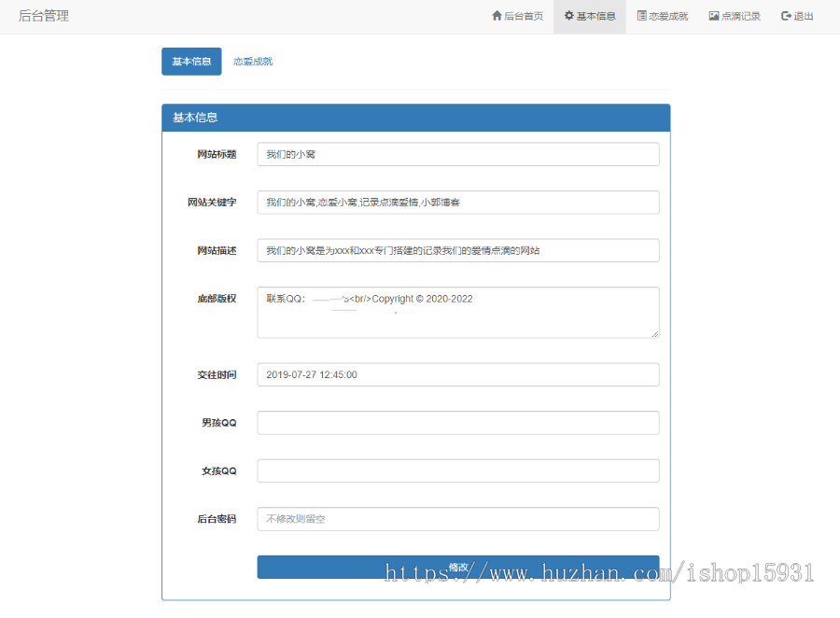Select the blue 基本信息 pill tab
The width and height of the screenshot is (840, 618).
pos(191,62)
